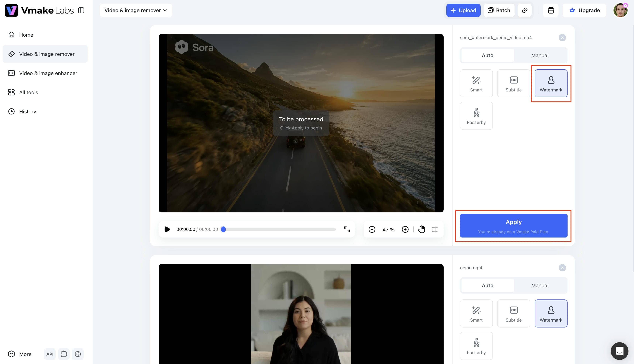
Task: Select Watermark mode for demo.mp4
Action: click(551, 313)
